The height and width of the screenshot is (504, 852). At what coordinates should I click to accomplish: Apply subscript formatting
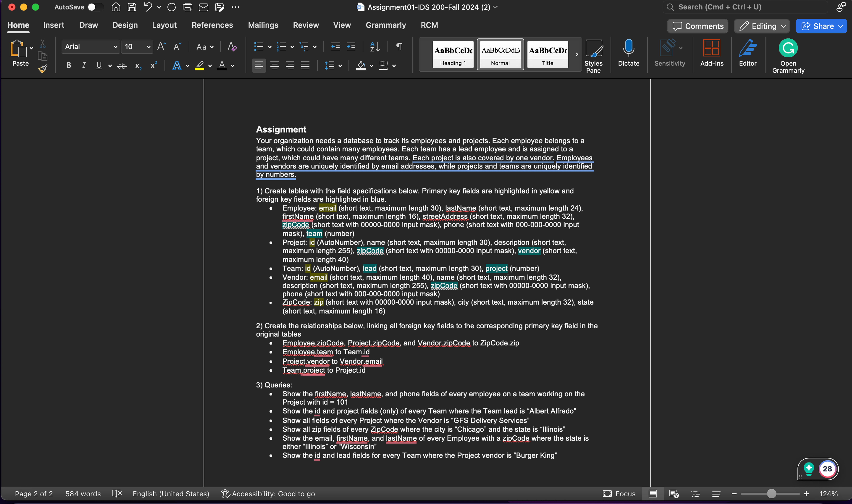138,66
